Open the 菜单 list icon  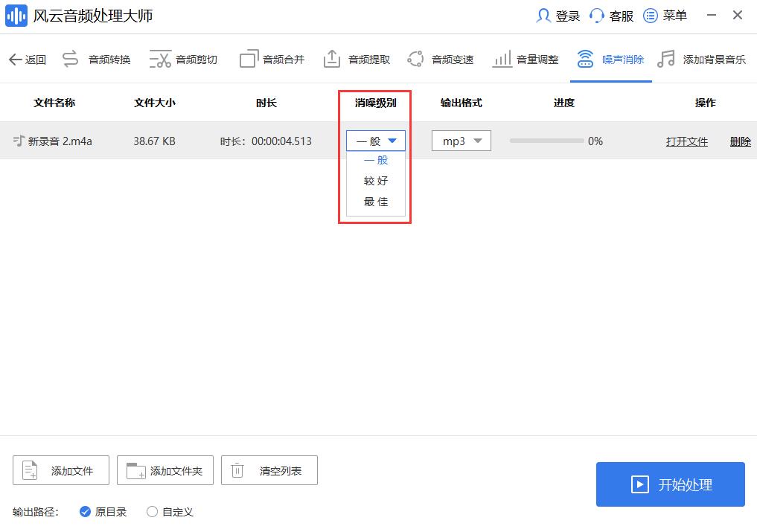(651, 16)
